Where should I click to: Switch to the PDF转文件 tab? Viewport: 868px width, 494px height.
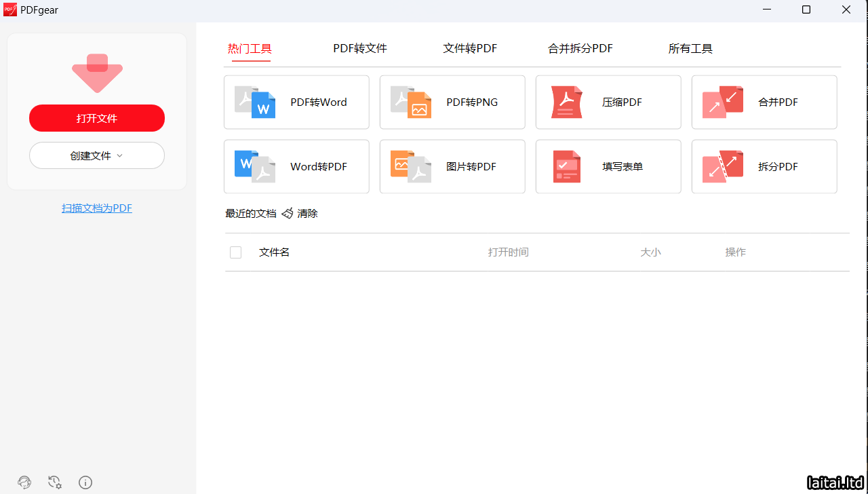tap(360, 49)
